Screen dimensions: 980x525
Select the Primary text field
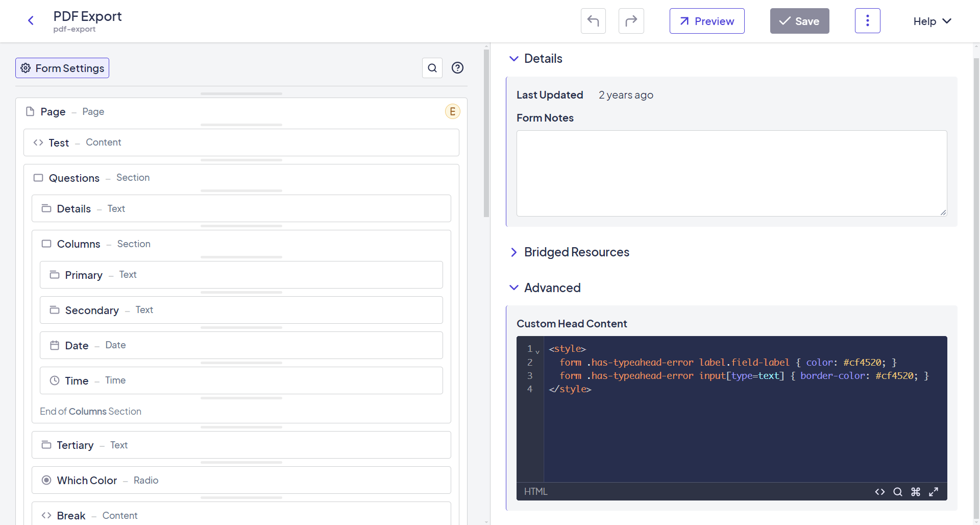[241, 275]
